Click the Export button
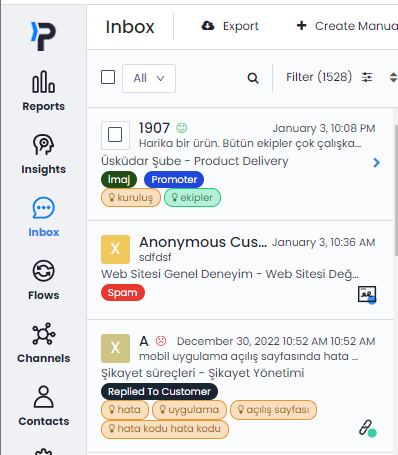Viewport: 398px width, 455px height. pos(230,26)
